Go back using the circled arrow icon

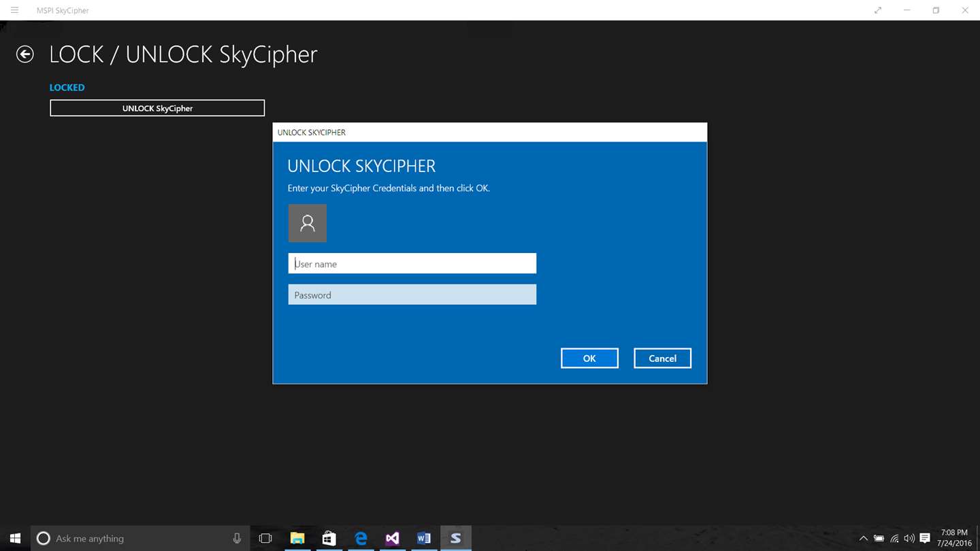point(25,54)
